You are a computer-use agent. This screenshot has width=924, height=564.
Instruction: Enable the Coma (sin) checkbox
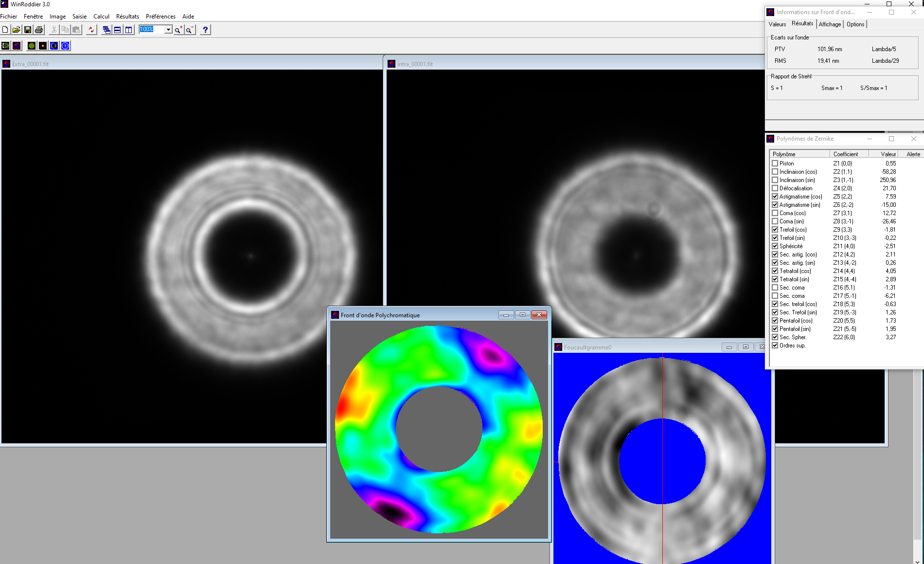[x=775, y=221]
